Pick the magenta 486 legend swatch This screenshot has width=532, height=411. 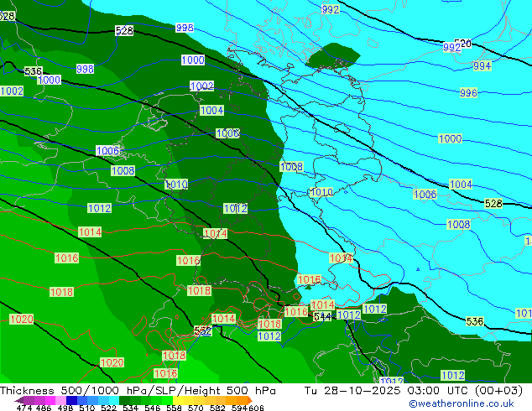click(x=50, y=400)
